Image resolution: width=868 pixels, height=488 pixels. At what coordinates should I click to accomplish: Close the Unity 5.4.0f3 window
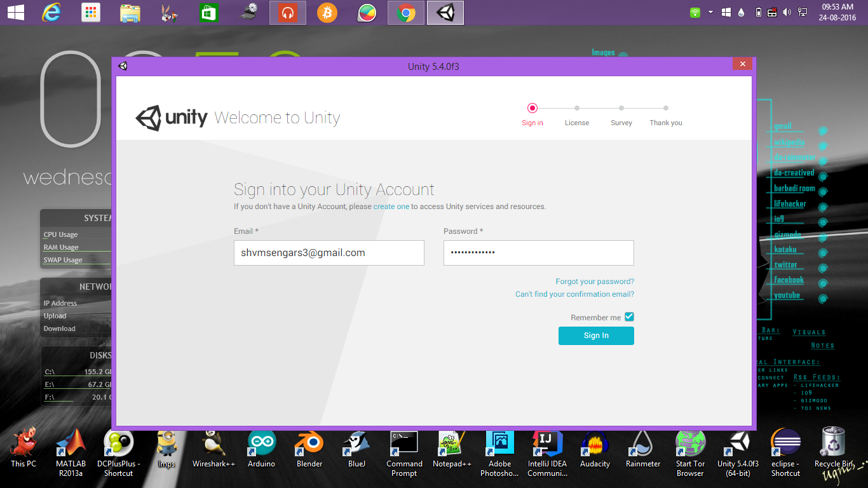tap(742, 64)
